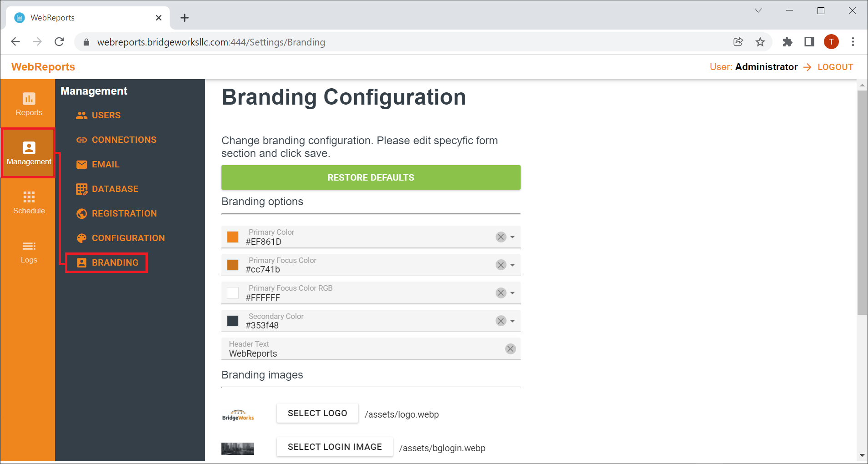Expand the Primary Color dropdown arrow
Screen dimensions: 868x464
tap(512, 237)
